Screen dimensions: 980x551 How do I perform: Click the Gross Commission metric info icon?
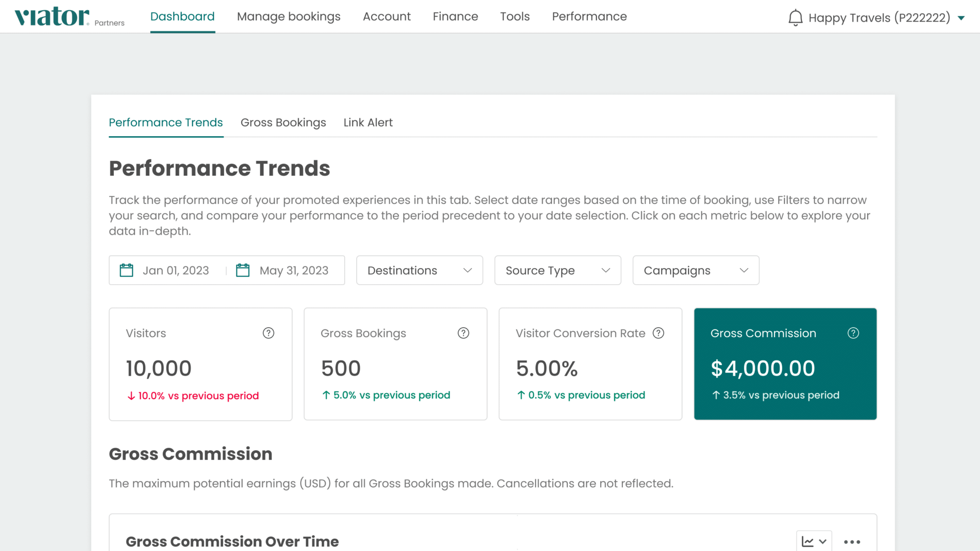(x=853, y=333)
